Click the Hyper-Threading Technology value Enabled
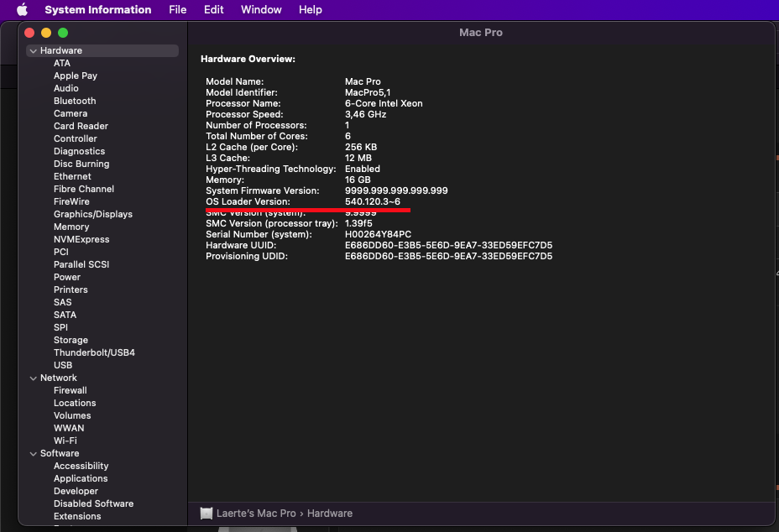 pyautogui.click(x=363, y=169)
